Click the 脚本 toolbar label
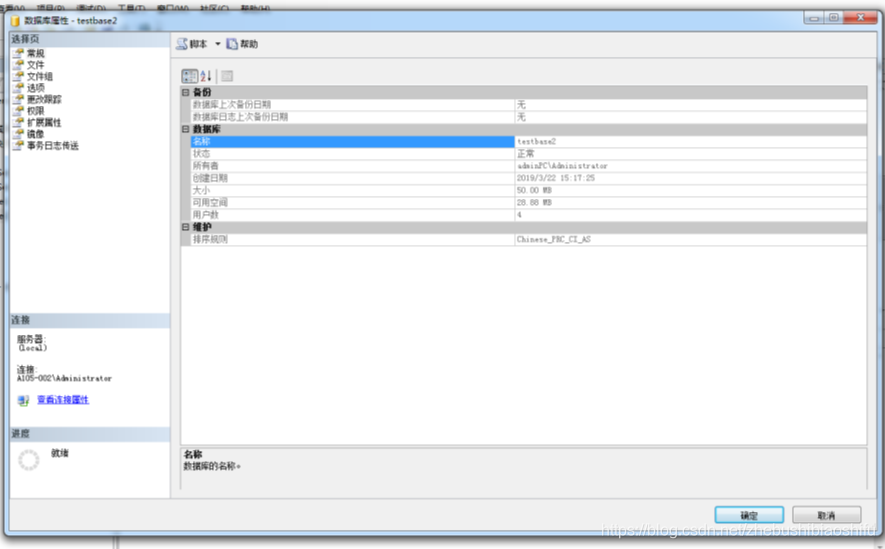Screen dimensions: 885x549 coord(198,44)
